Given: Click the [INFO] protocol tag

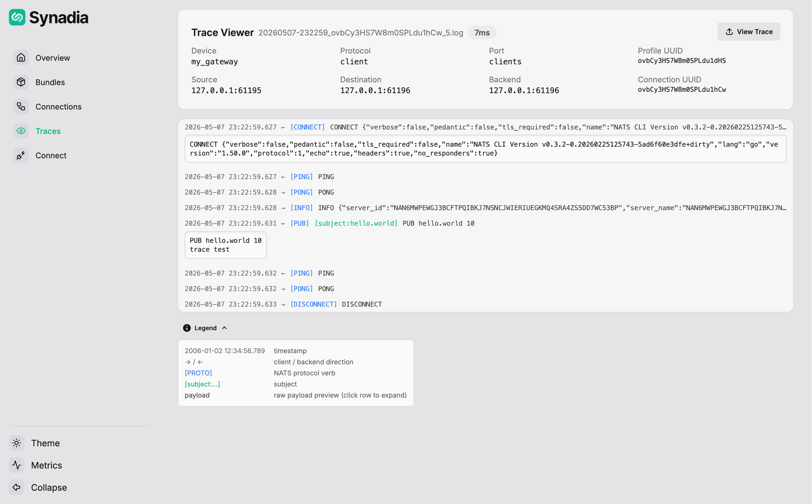Looking at the screenshot, I should click(x=301, y=208).
